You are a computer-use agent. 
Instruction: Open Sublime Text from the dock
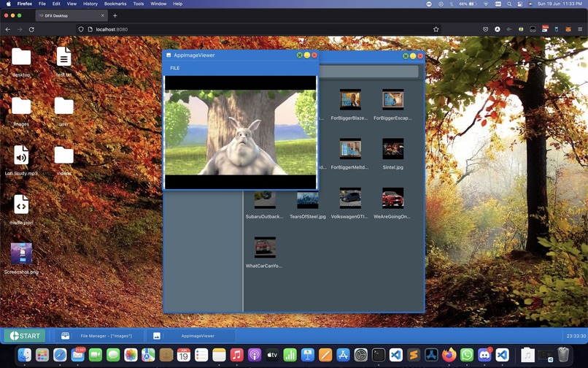(414, 354)
